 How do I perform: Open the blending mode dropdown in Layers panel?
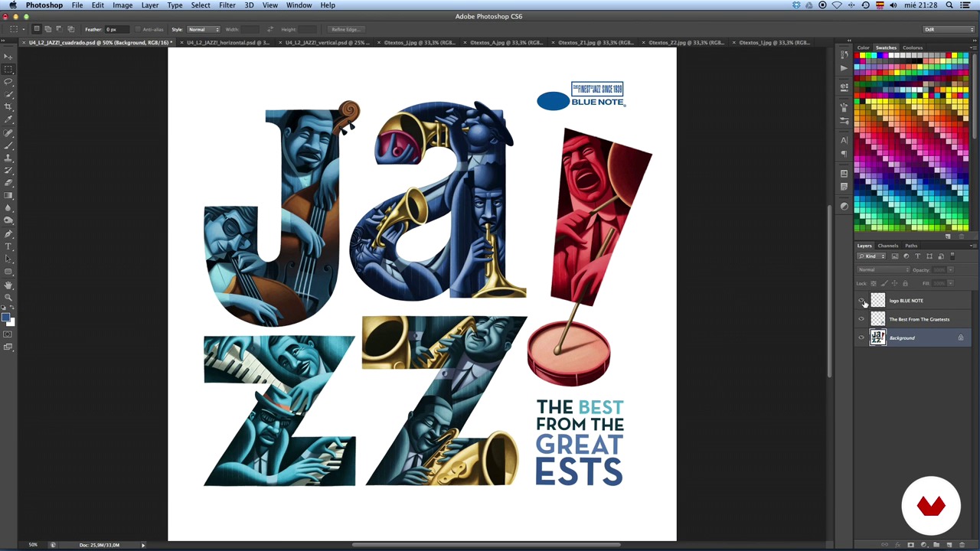884,269
